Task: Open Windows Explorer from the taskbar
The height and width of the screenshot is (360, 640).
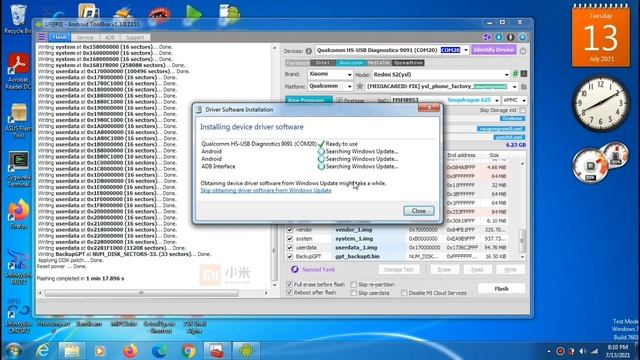Action: click(72, 351)
